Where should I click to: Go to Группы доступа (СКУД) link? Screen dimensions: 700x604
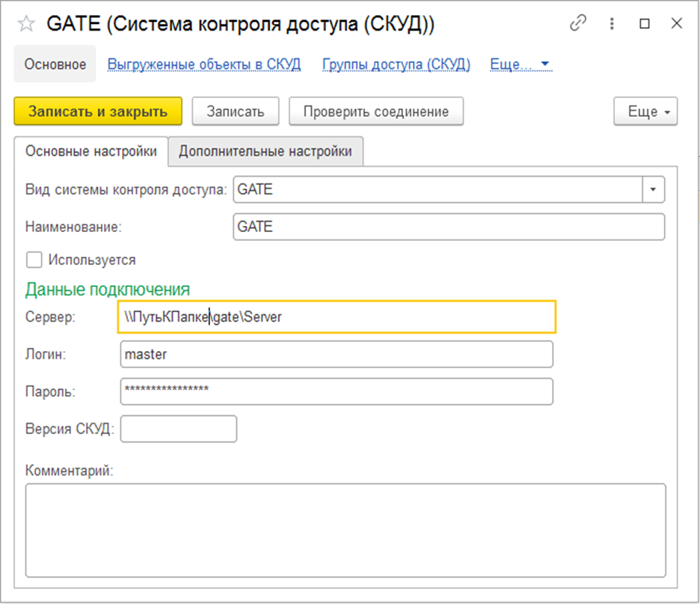396,64
